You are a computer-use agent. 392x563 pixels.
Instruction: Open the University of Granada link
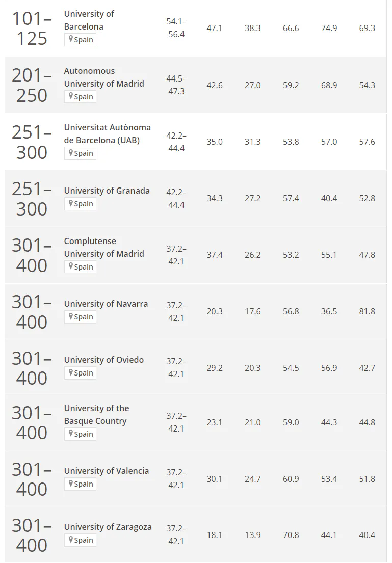[x=107, y=191]
